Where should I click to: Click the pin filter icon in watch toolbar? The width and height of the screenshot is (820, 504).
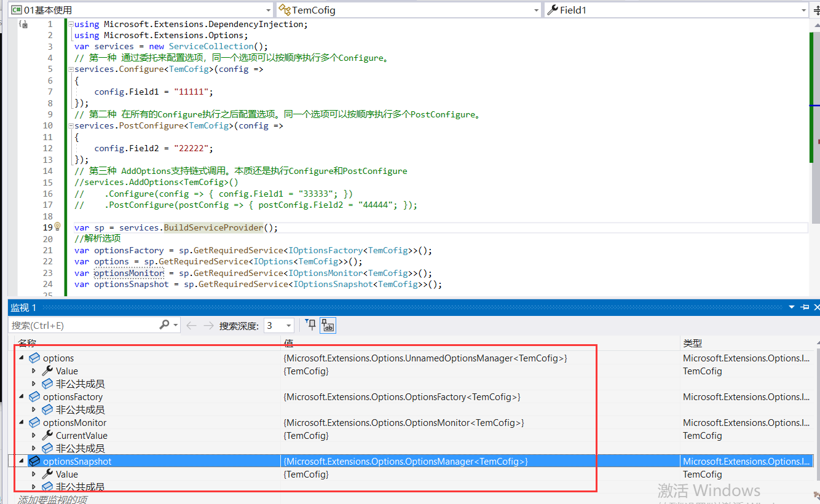(310, 325)
